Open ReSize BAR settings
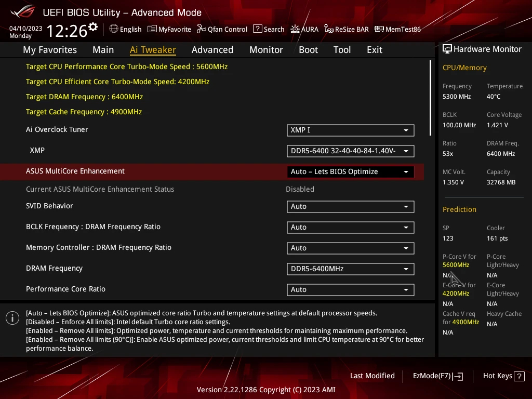Image resolution: width=532 pixels, height=399 pixels. pos(346,29)
